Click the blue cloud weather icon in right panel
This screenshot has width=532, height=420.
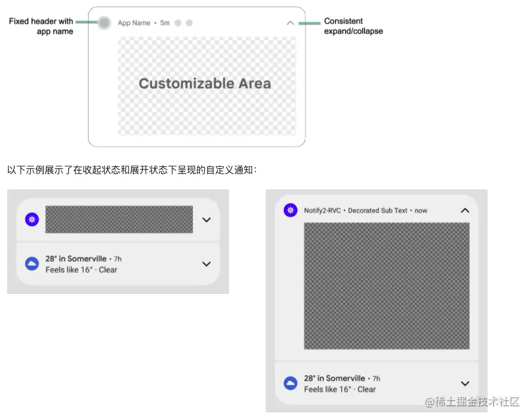[x=291, y=383]
